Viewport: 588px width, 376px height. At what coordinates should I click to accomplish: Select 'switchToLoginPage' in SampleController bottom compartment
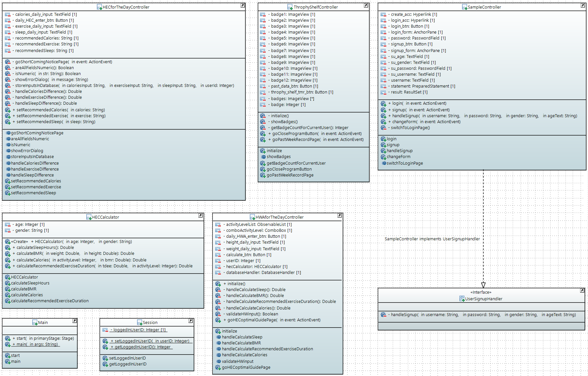pos(405,163)
